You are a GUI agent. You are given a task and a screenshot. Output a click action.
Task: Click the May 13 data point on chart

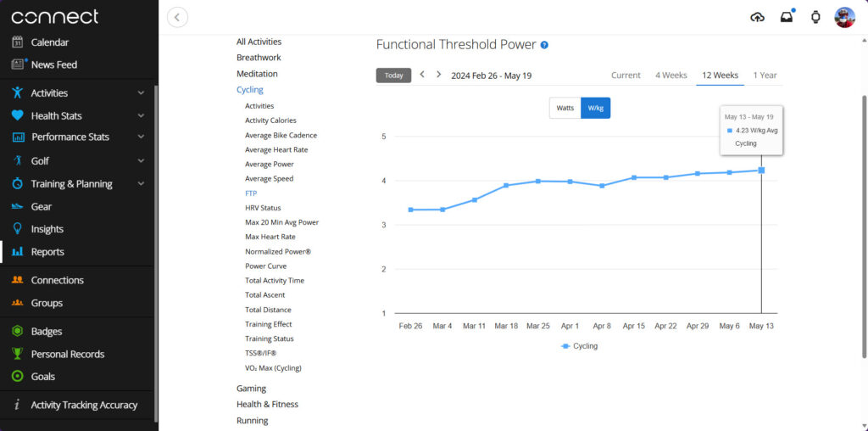coord(761,171)
